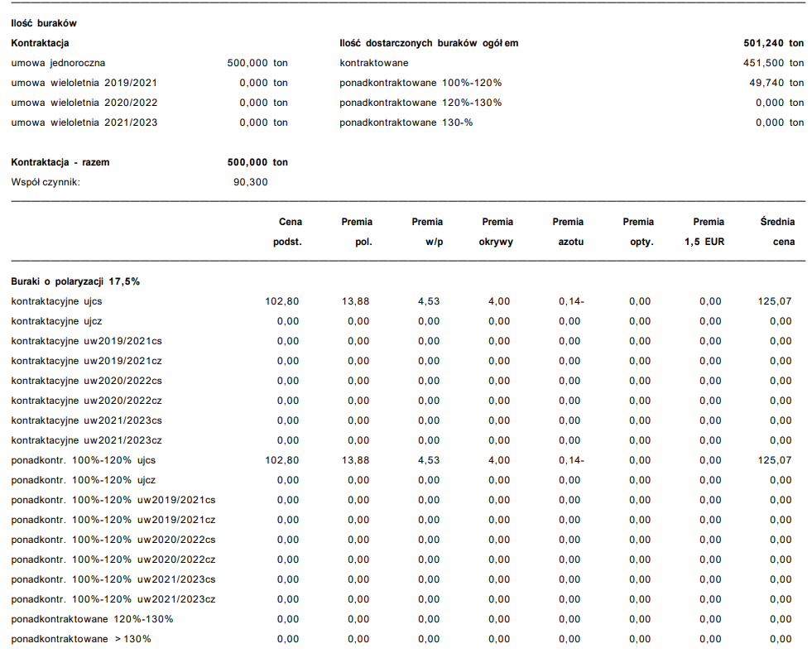
Task: Click the 49,740 ton ponadkontraktowane value
Action: (x=776, y=83)
